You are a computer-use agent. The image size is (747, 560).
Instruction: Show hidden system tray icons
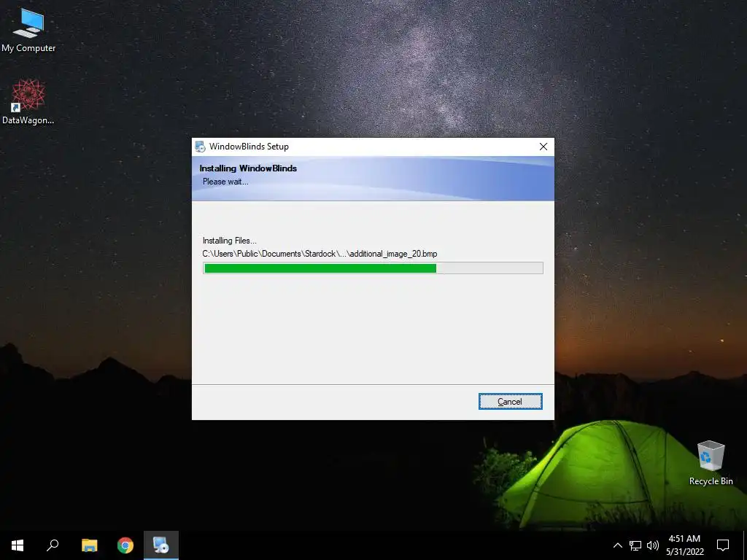click(x=617, y=545)
